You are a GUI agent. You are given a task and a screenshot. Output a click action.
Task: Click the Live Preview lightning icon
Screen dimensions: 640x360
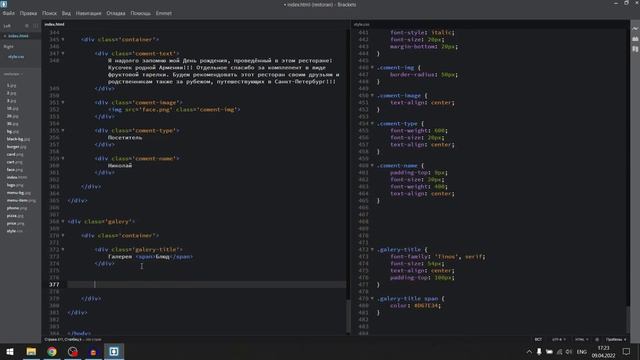635,29
